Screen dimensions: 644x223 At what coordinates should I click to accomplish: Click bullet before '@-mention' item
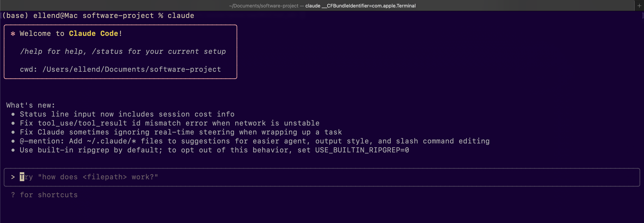(x=13, y=141)
